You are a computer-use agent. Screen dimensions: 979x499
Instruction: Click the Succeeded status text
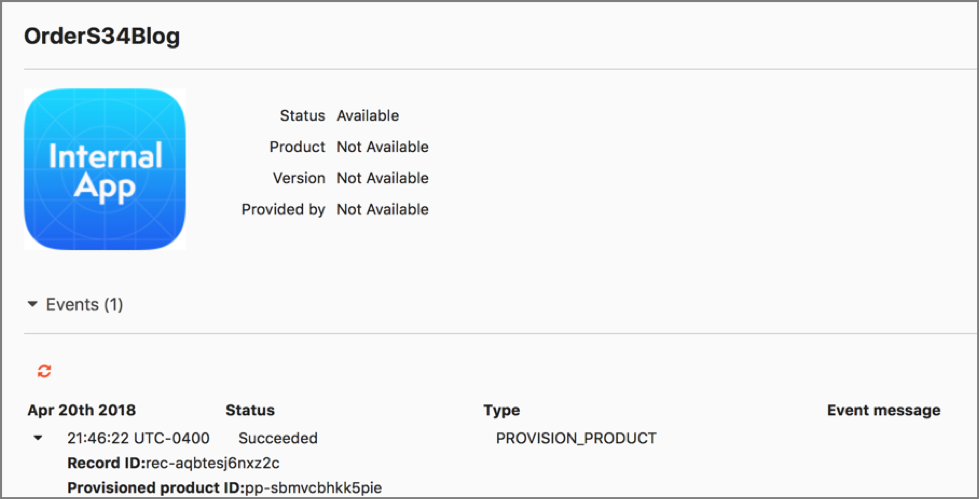pos(278,438)
